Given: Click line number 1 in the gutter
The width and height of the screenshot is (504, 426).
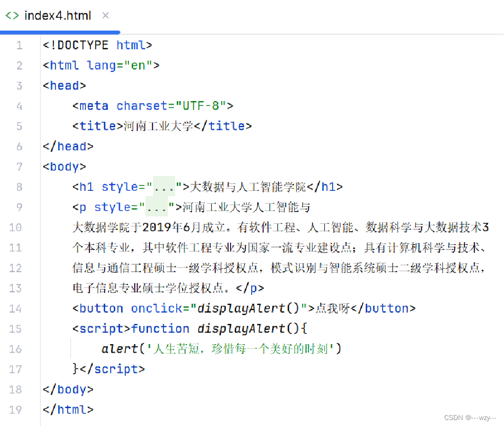Looking at the screenshot, I should [19, 45].
